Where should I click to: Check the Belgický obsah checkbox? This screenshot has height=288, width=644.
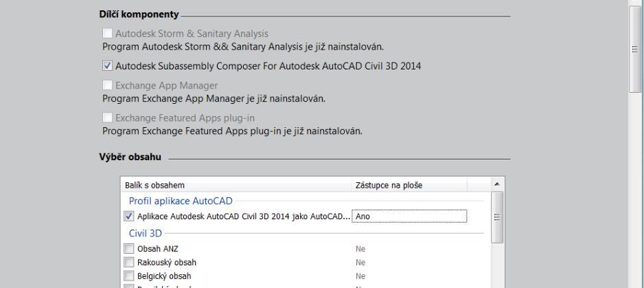point(129,276)
